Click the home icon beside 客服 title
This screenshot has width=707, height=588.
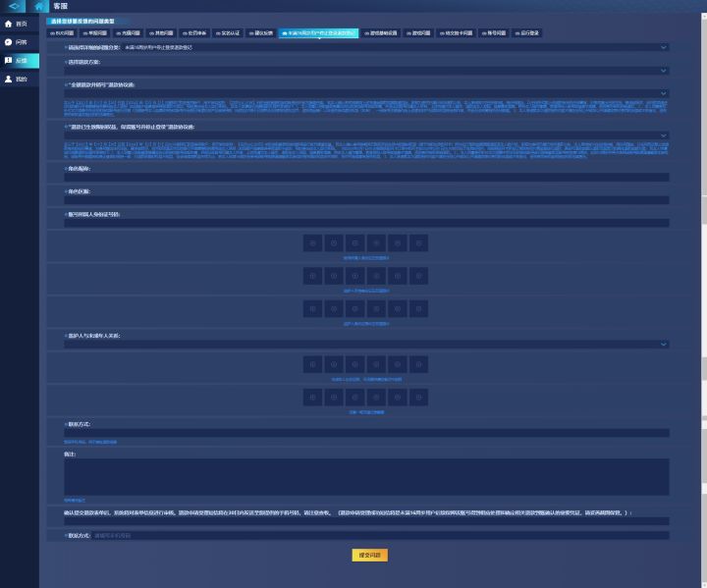point(39,6)
